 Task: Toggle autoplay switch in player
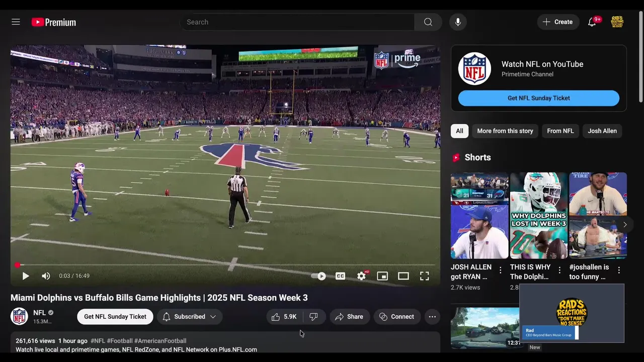[318, 276]
